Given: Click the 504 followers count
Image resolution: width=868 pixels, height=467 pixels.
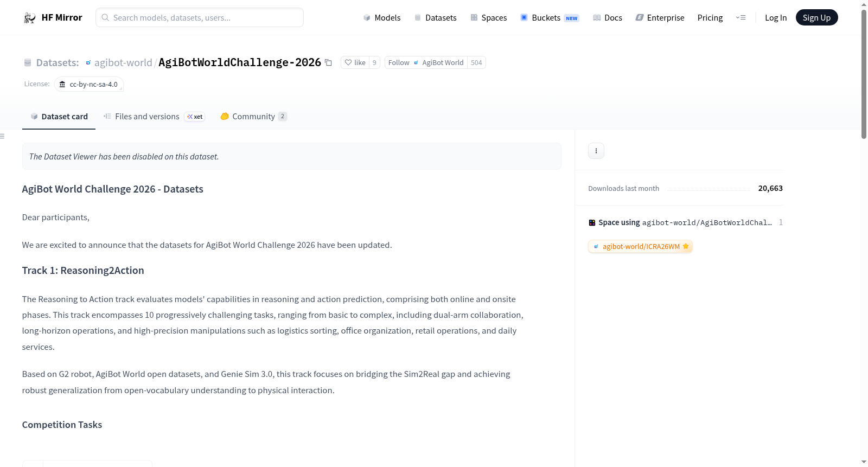Looking at the screenshot, I should tap(476, 62).
